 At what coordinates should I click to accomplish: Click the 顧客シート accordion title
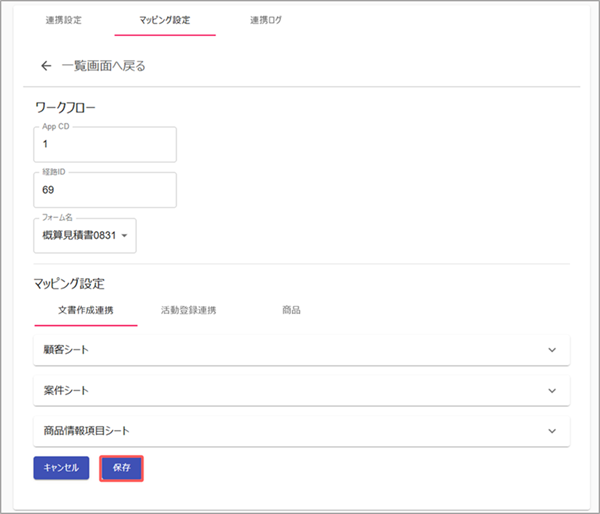[69, 350]
